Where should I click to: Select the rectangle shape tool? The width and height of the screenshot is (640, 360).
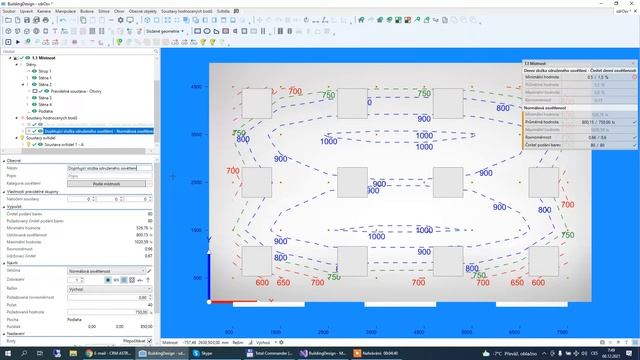198,31
